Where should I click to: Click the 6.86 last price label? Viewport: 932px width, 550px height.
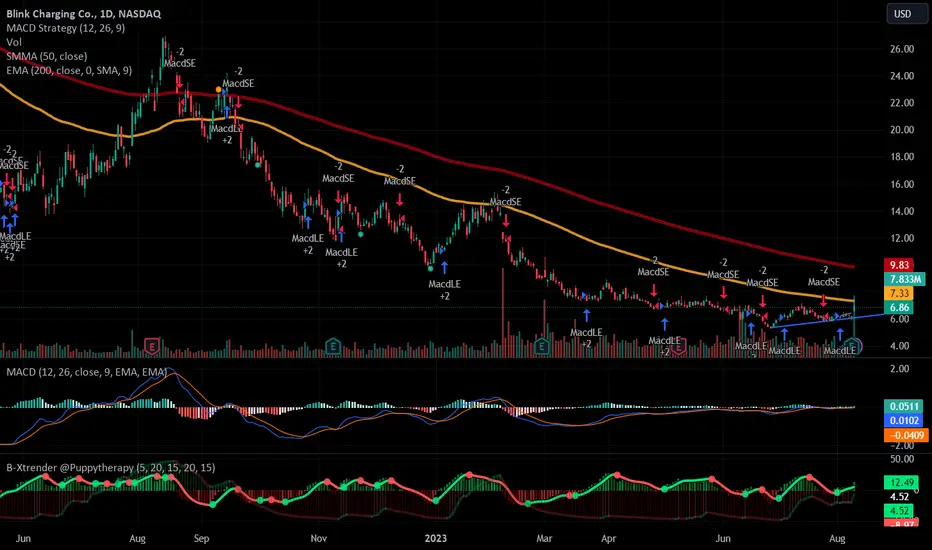[x=899, y=307]
